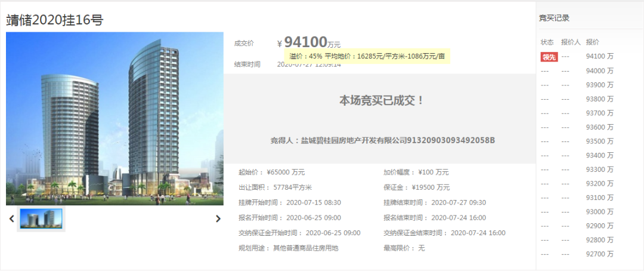Click the previous image arrow below photo
The height and width of the screenshot is (271, 644).
point(11,219)
